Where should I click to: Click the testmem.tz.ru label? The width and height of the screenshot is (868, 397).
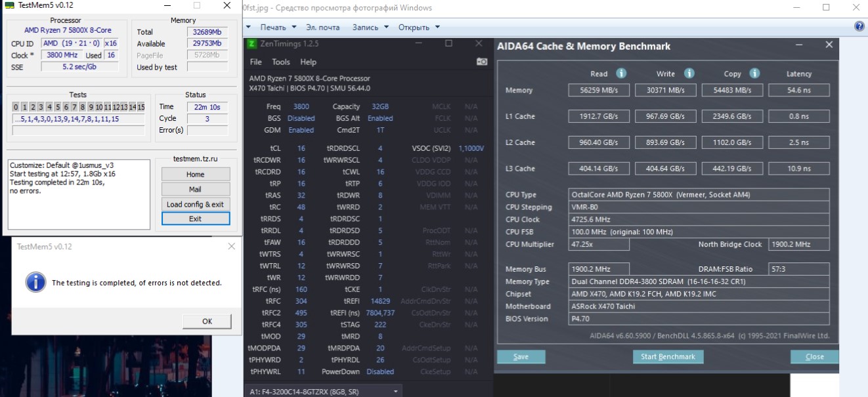[195, 159]
